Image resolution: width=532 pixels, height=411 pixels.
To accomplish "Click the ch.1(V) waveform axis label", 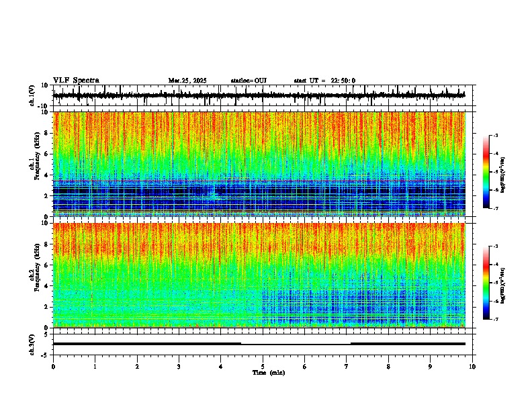I will (x=32, y=95).
